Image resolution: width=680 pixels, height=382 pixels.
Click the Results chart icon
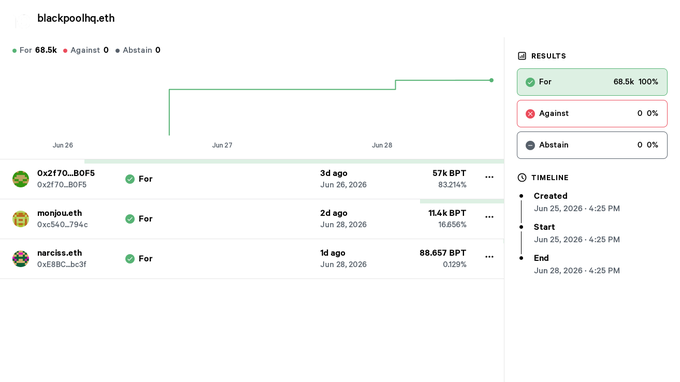[522, 56]
